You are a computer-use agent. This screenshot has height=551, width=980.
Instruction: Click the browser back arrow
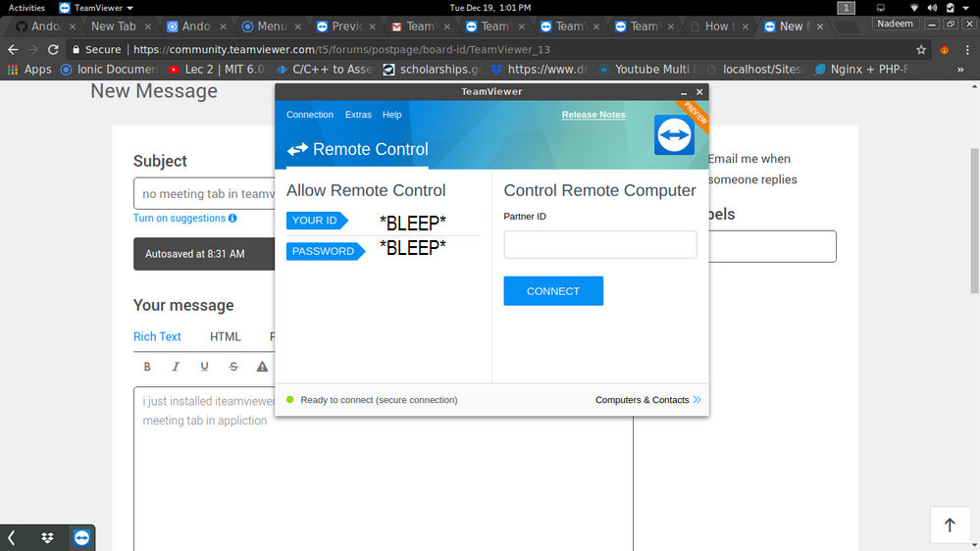(13, 49)
